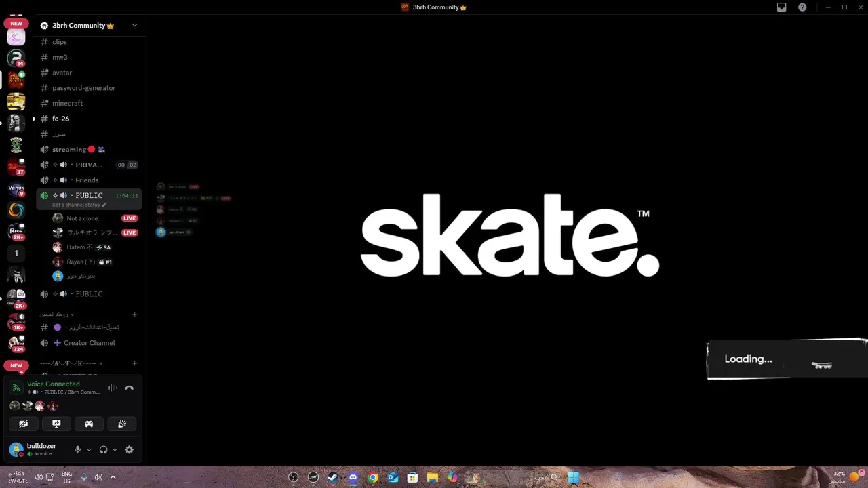Open the mw3 text channel

[x=89, y=57]
